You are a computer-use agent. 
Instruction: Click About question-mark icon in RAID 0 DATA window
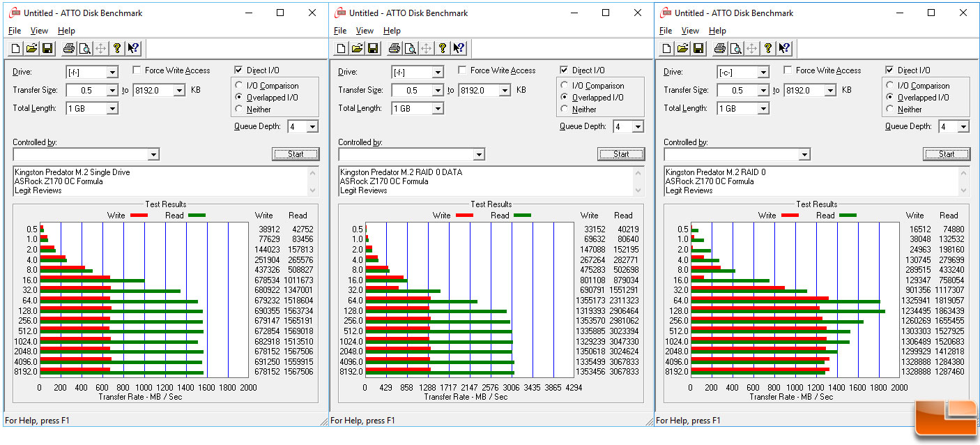[442, 48]
